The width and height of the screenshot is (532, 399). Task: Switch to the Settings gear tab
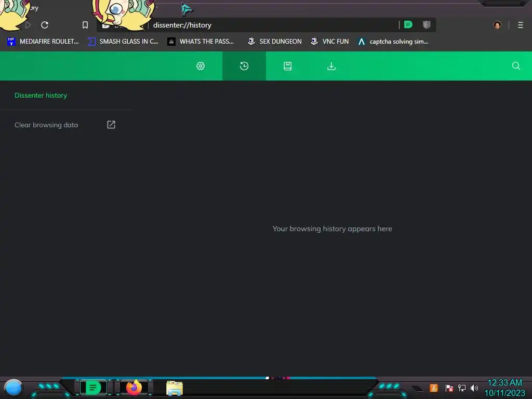(x=201, y=66)
